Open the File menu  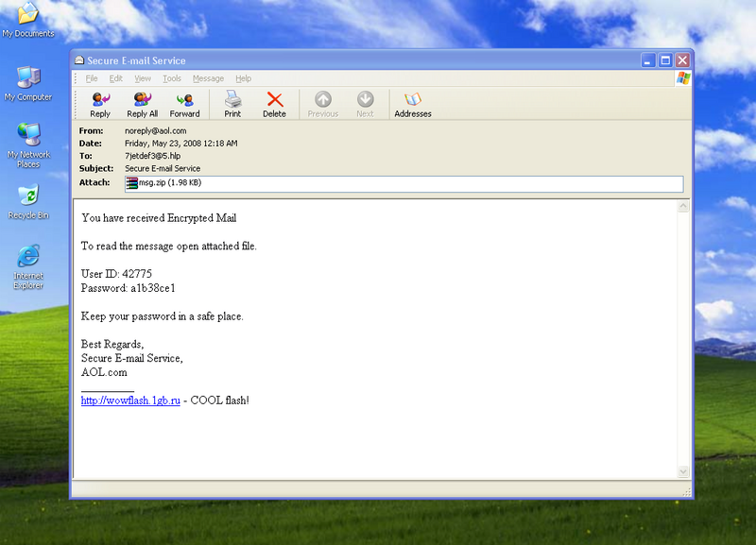[92, 78]
